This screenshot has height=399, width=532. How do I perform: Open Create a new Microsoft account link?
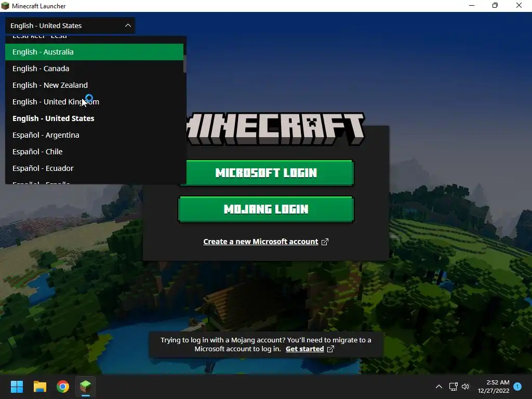261,242
